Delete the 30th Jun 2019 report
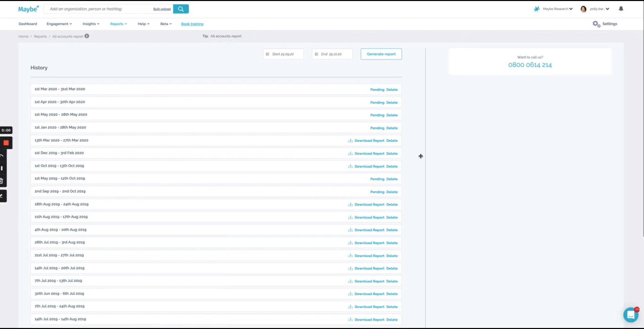This screenshot has height=329, width=644. point(392,294)
